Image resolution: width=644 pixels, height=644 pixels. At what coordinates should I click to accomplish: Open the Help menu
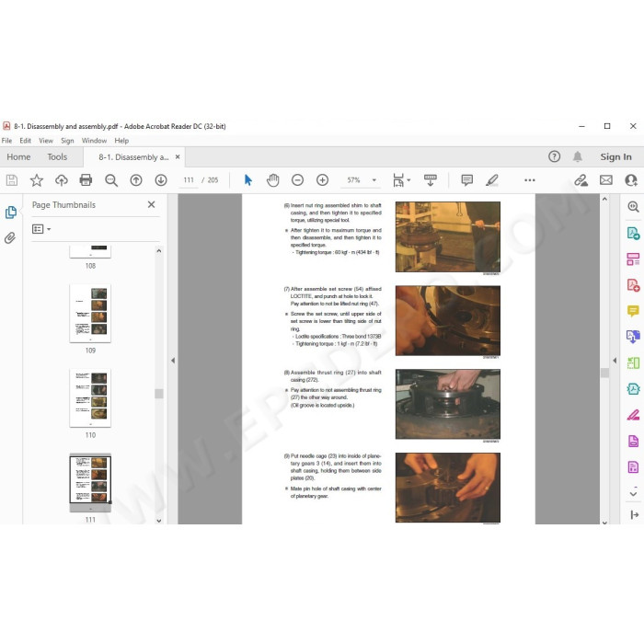pos(121,141)
